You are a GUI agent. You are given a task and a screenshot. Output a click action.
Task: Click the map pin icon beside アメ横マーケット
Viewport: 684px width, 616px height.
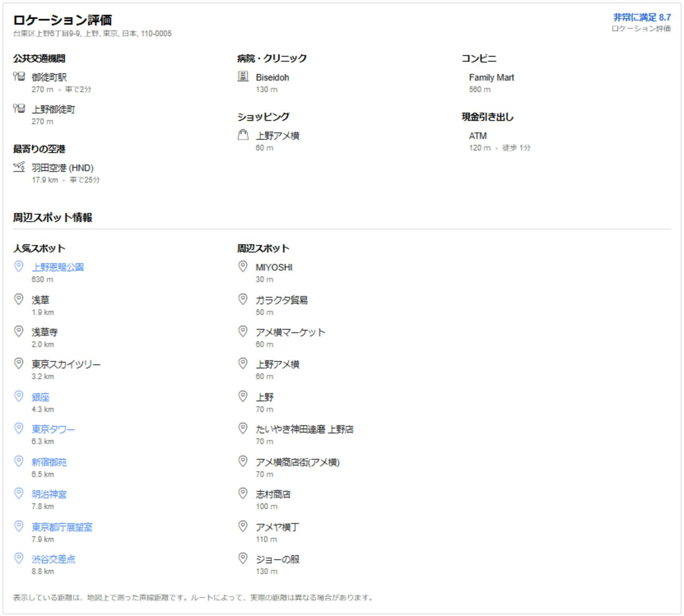243,331
